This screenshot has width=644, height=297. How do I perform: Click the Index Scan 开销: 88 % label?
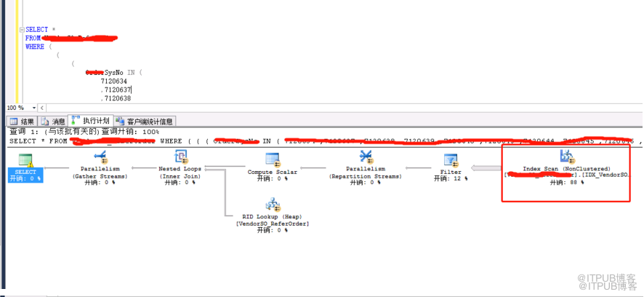[x=567, y=182]
